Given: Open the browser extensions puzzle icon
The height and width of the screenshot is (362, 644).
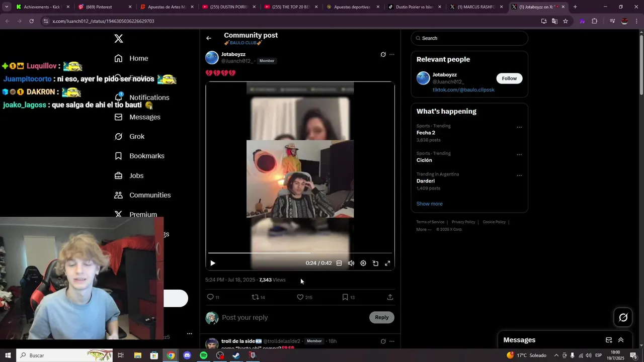Looking at the screenshot, I should tap(595, 21).
